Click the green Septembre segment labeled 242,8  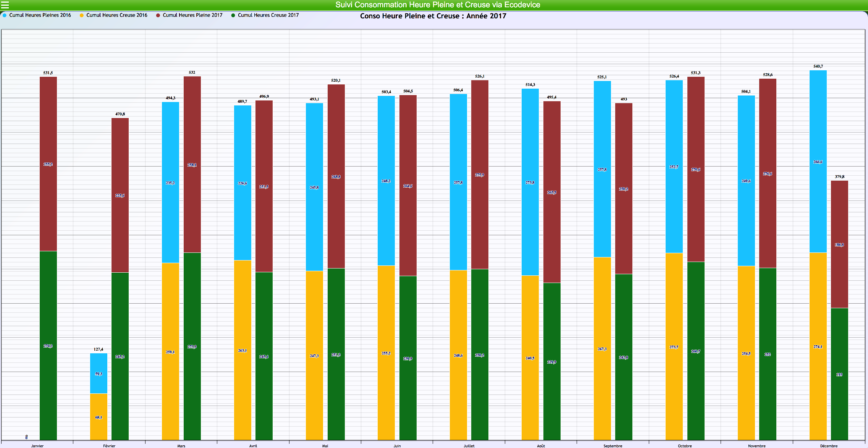click(624, 357)
